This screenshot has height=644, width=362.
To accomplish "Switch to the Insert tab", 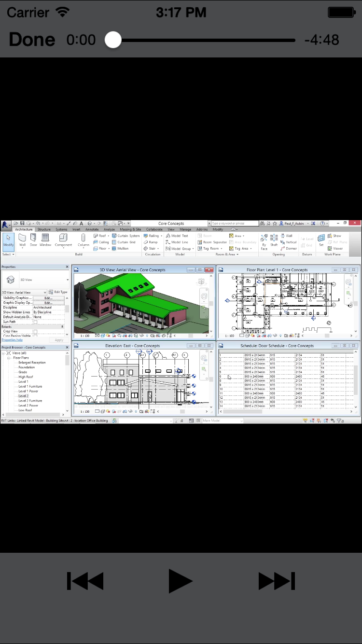I will pyautogui.click(x=76, y=229).
